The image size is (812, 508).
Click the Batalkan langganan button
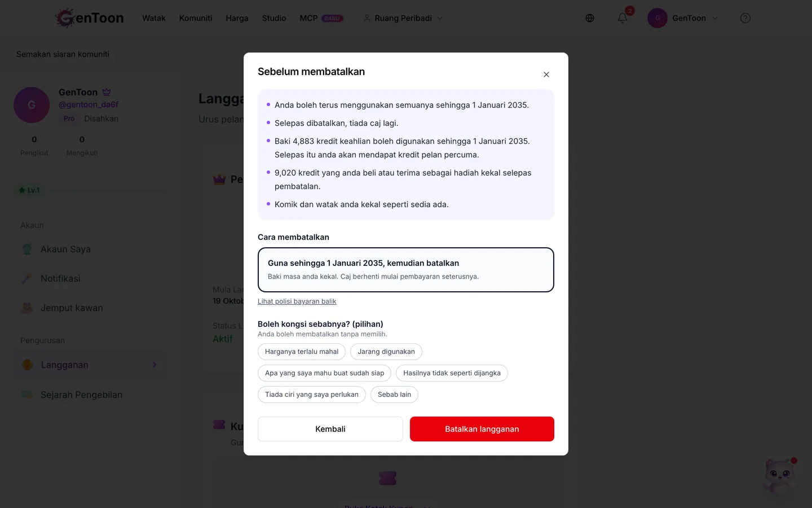click(x=482, y=429)
